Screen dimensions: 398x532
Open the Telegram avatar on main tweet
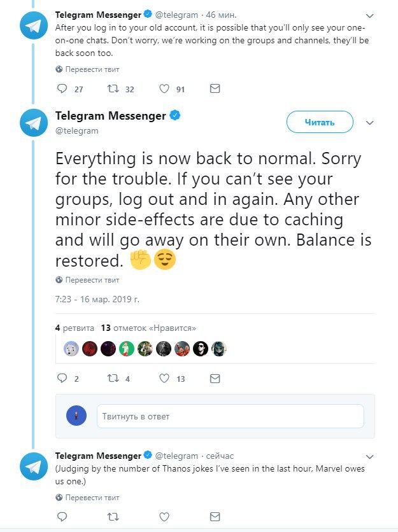pyautogui.click(x=34, y=123)
